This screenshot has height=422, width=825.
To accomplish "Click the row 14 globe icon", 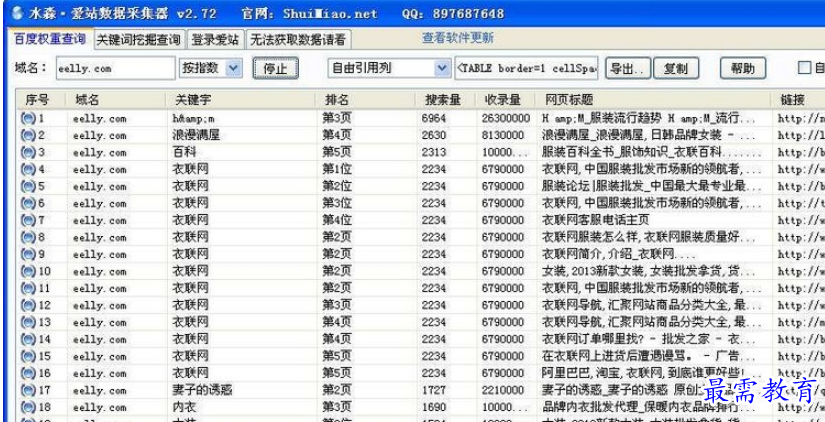I will click(28, 339).
